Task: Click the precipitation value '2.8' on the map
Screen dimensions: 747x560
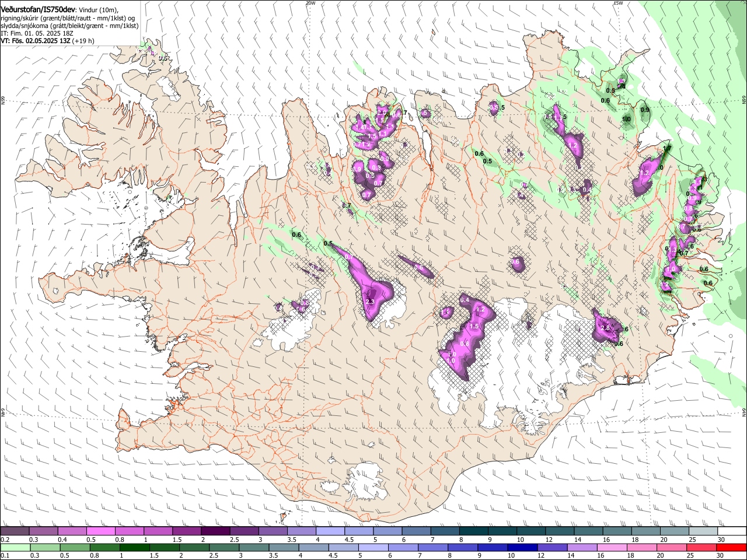Action: point(605,328)
